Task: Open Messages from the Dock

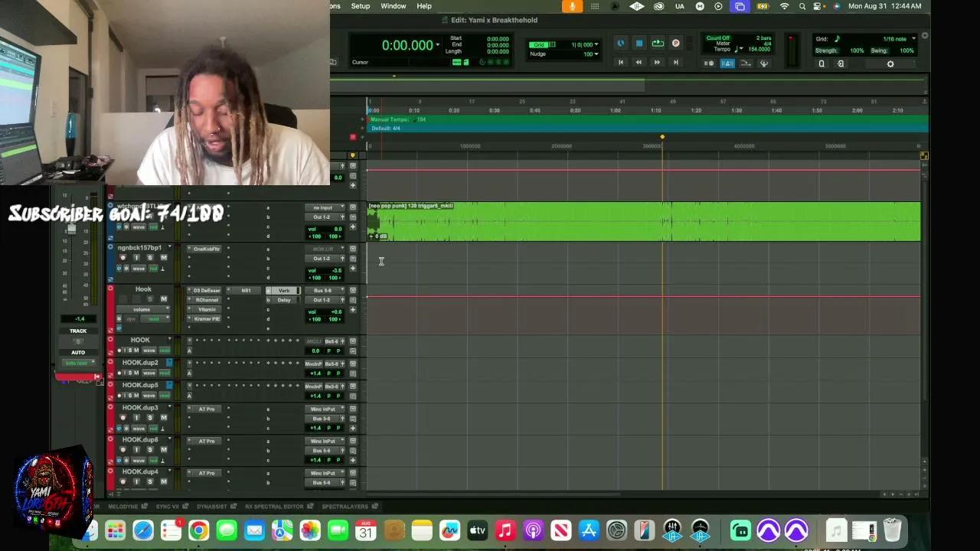Action: (227, 530)
